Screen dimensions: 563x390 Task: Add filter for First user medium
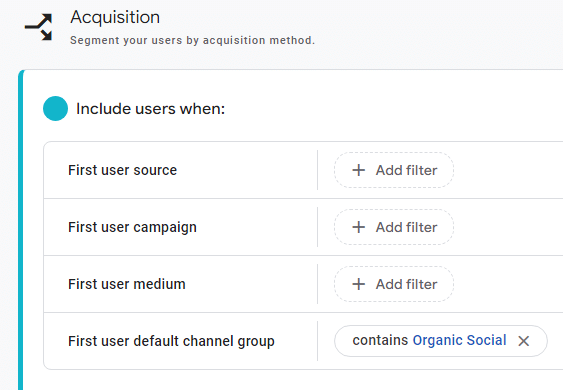click(x=394, y=284)
